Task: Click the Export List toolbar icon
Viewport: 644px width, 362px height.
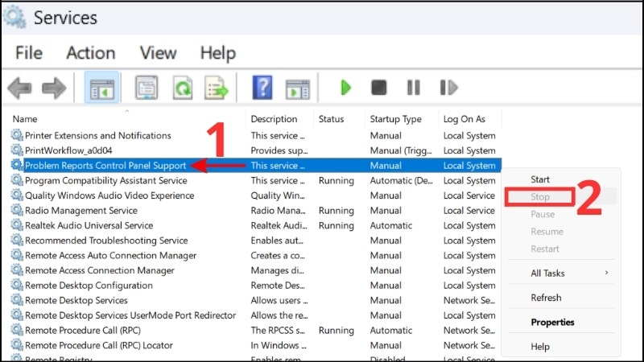Action: pyautogui.click(x=216, y=88)
